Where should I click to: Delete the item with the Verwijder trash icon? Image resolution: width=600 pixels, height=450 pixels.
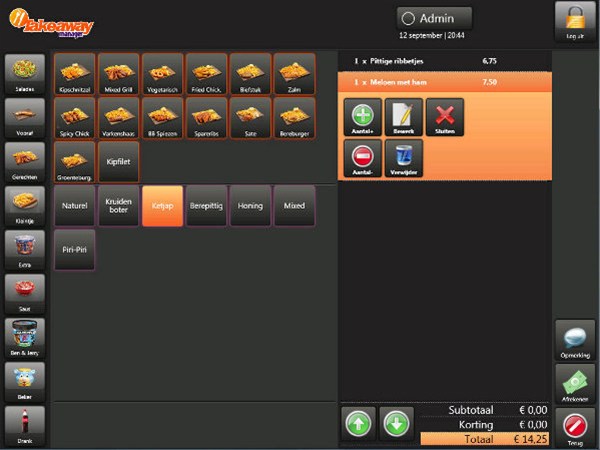click(404, 159)
